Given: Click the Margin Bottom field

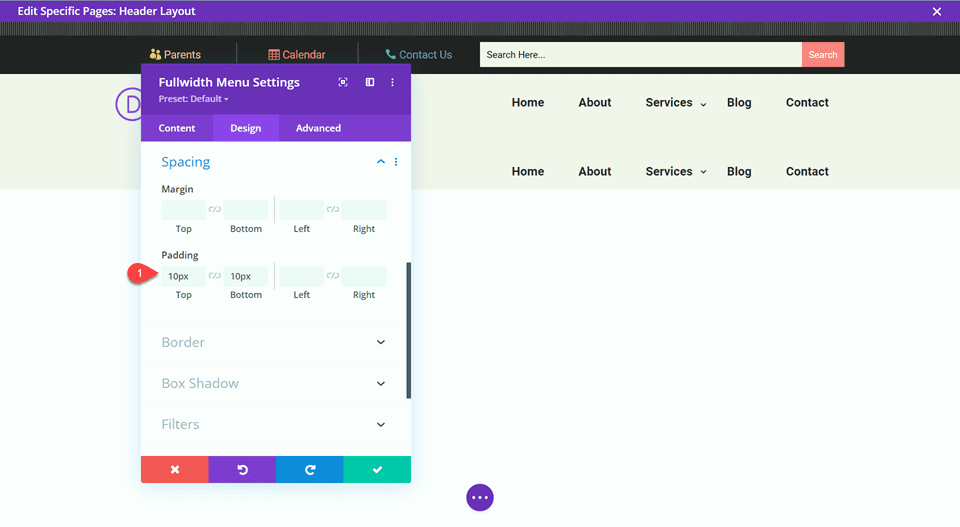Looking at the screenshot, I should tap(246, 209).
